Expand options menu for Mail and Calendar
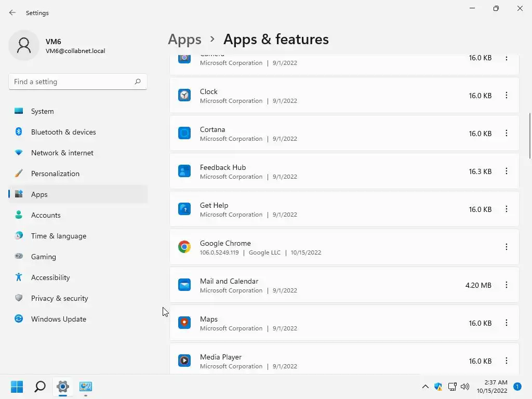This screenshot has width=532, height=399. pos(507,285)
